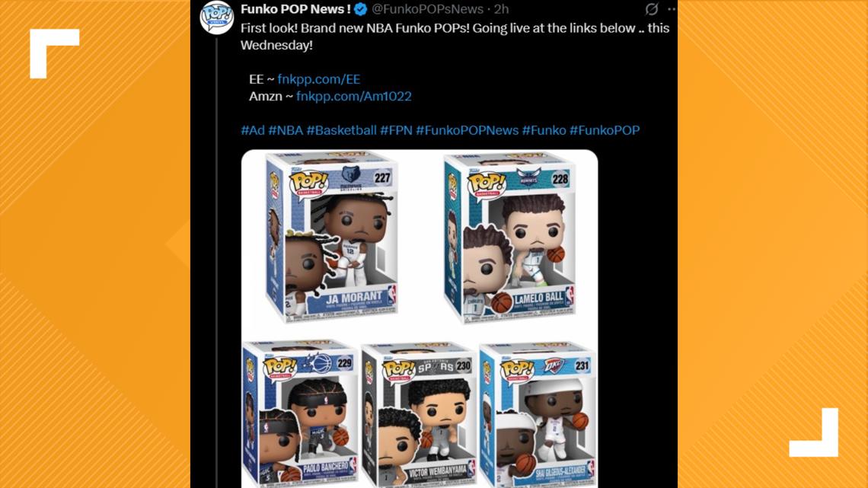868x488 pixels.
Task: Click the blue verified badge
Action: click(360, 9)
